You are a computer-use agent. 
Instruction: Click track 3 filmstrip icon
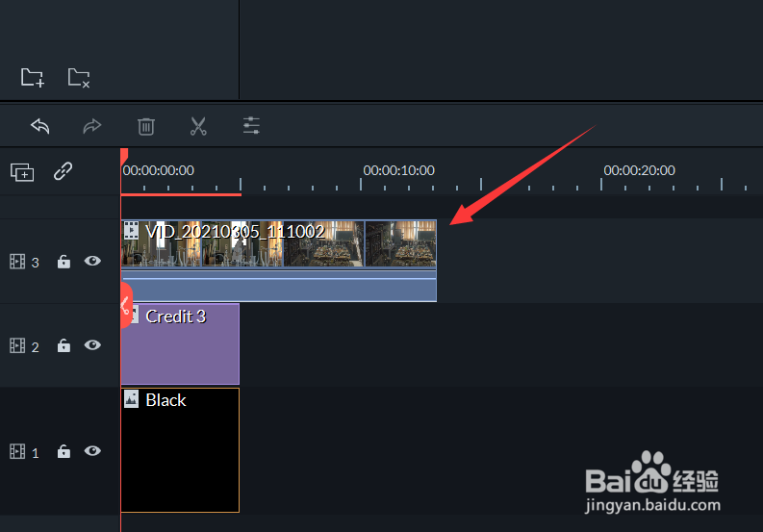coord(17,262)
